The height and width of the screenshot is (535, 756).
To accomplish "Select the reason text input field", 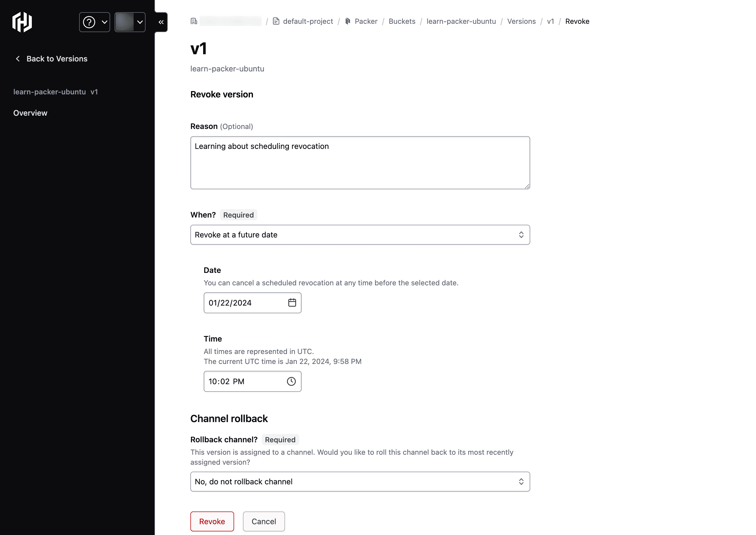I will pyautogui.click(x=360, y=163).
